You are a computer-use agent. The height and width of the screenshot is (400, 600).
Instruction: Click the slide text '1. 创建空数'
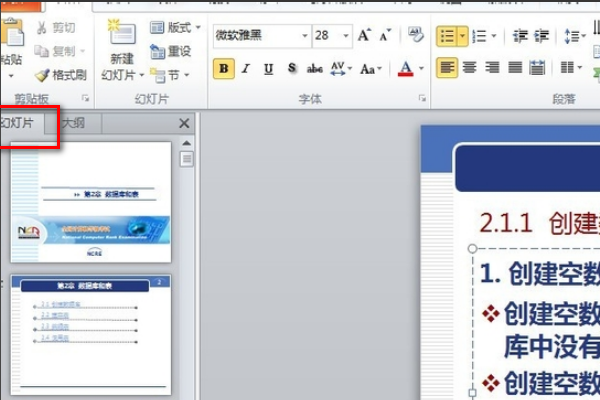(540, 273)
